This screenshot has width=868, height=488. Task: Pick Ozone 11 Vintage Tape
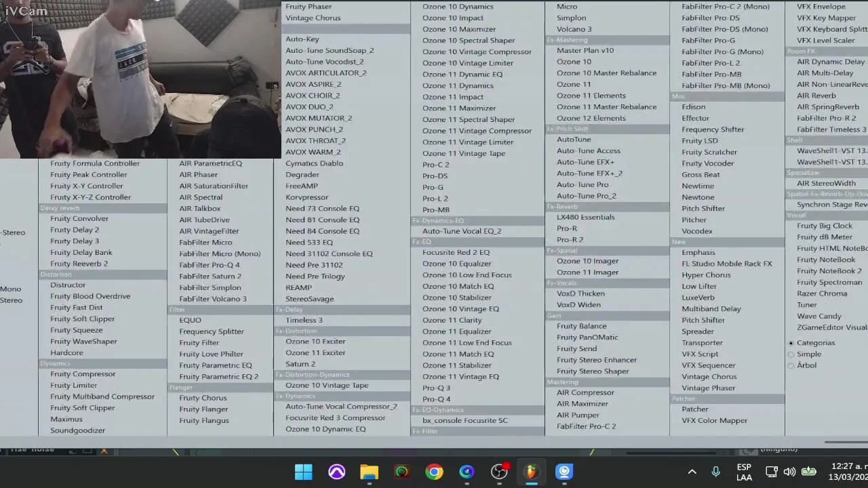464,153
